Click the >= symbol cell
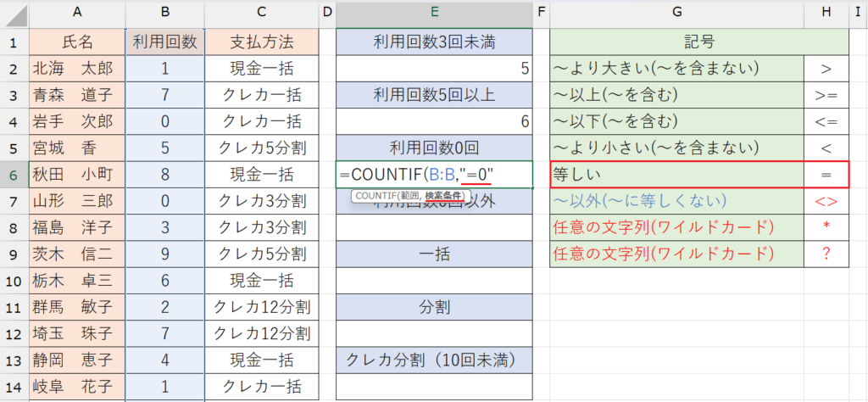The height and width of the screenshot is (402, 868). click(826, 95)
